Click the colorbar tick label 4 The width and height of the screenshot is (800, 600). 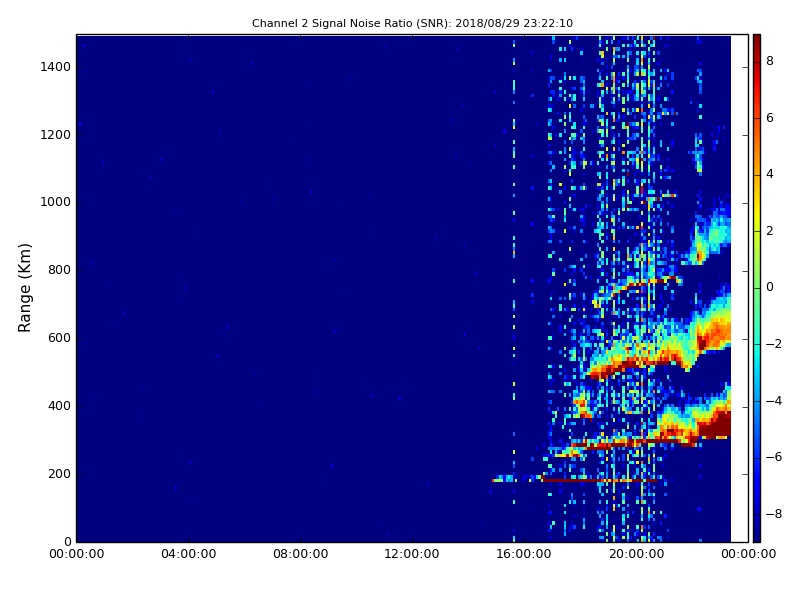(x=770, y=174)
